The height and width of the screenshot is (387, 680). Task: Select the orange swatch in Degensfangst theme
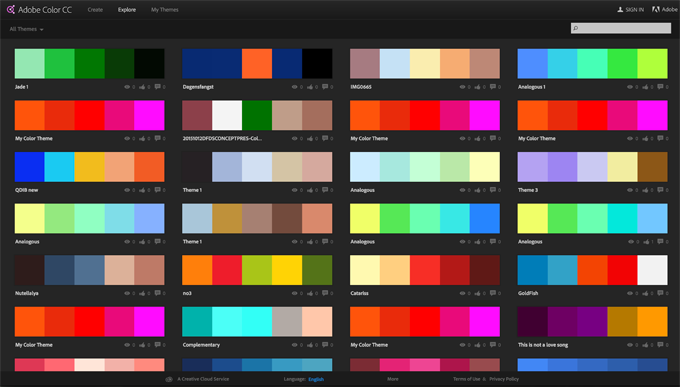(x=257, y=63)
